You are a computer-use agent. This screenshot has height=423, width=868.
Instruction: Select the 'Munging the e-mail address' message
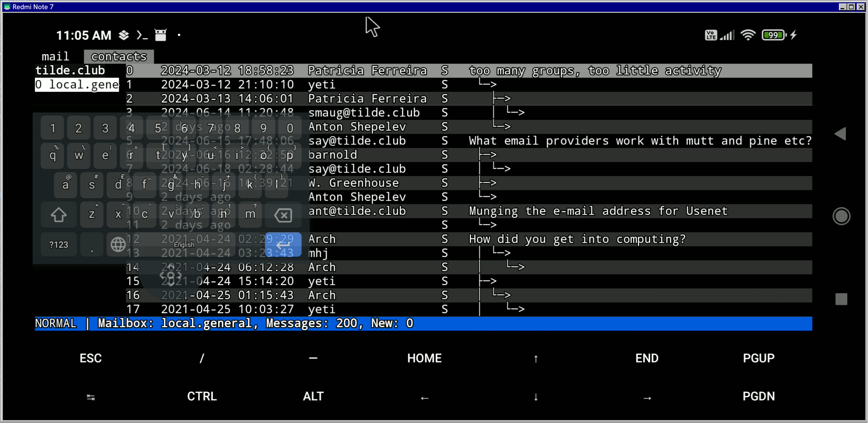click(598, 211)
